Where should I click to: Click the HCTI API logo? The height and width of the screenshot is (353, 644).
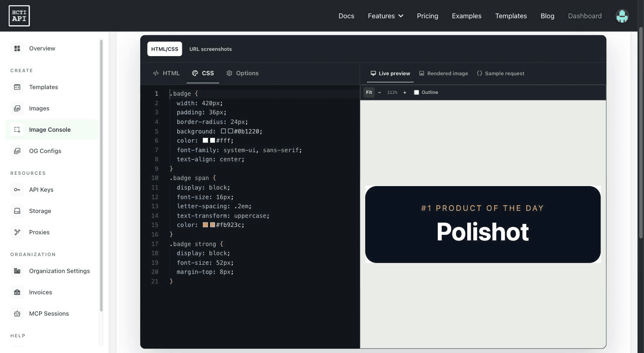click(19, 16)
